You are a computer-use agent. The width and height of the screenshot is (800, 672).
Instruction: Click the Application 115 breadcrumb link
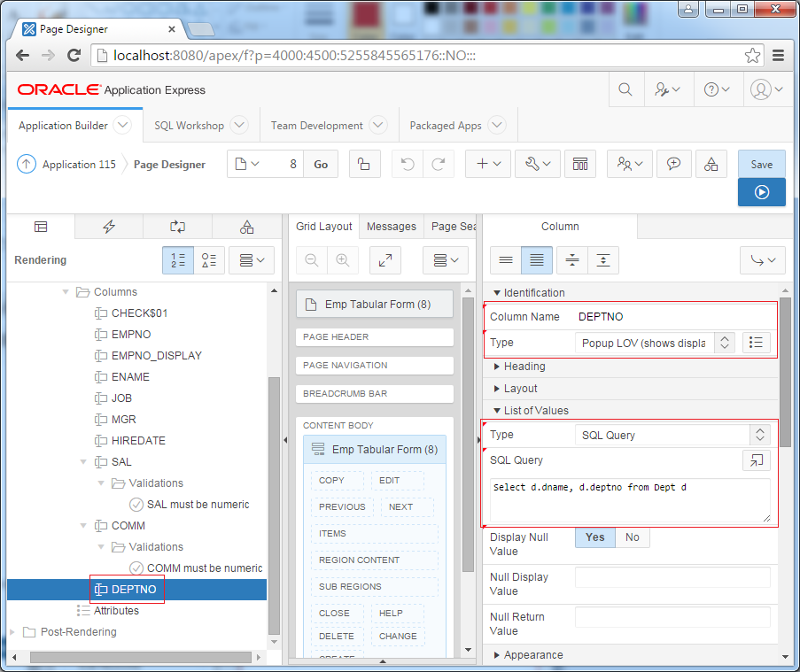point(79,164)
